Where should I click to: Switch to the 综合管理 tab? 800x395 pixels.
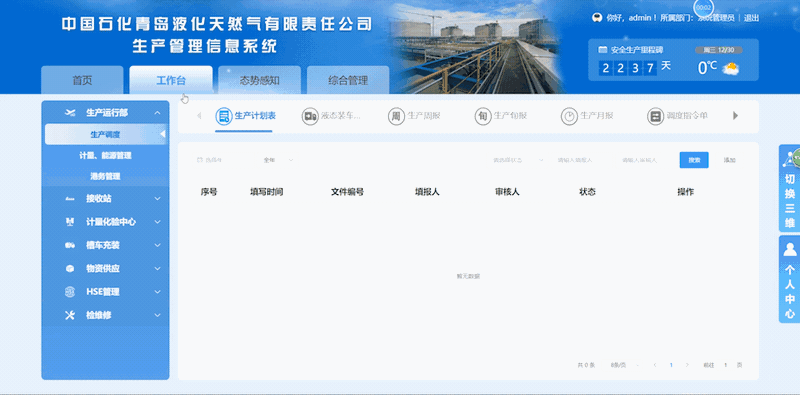click(x=348, y=80)
